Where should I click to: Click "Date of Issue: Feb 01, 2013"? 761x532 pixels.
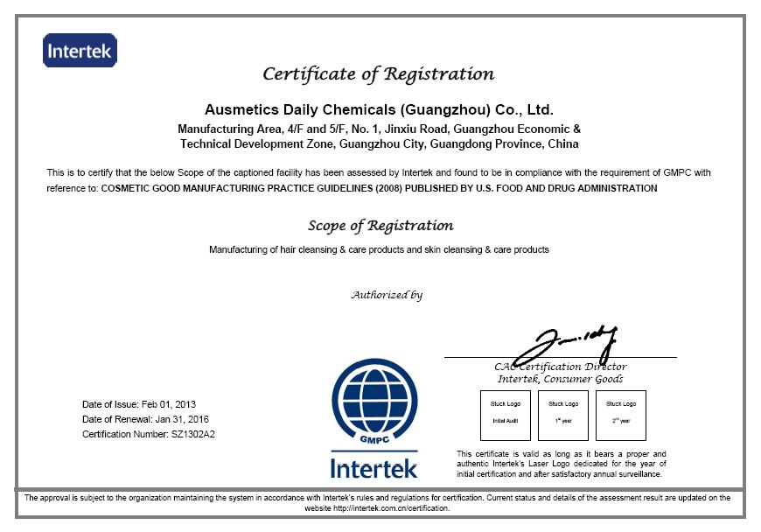139,404
